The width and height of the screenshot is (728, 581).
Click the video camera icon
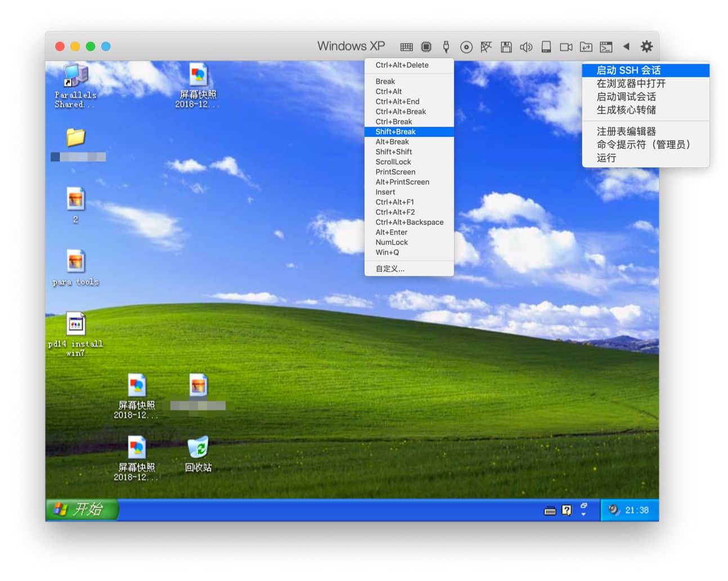[x=566, y=47]
